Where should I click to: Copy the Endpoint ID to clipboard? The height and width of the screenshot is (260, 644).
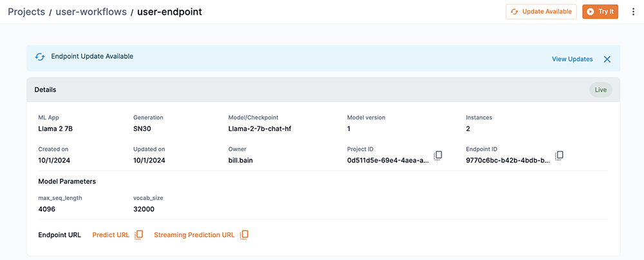[x=560, y=155]
